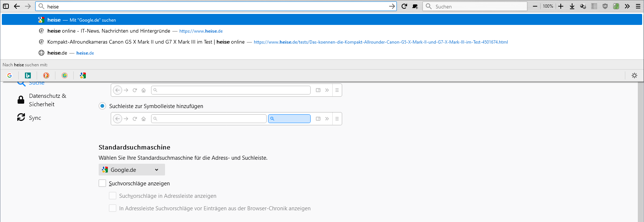Click inside the address bar containing 'heise'
This screenshot has height=222, width=644.
tap(216, 6)
